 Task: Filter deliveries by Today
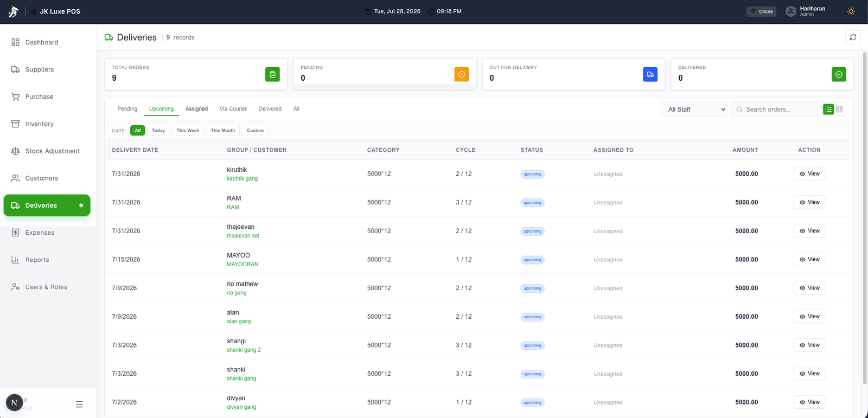[x=158, y=131]
